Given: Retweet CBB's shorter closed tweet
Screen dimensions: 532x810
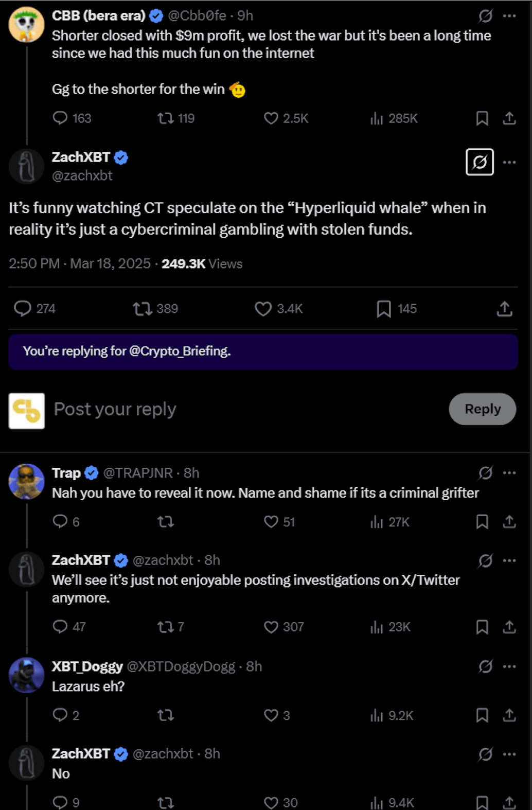Looking at the screenshot, I should coord(166,118).
